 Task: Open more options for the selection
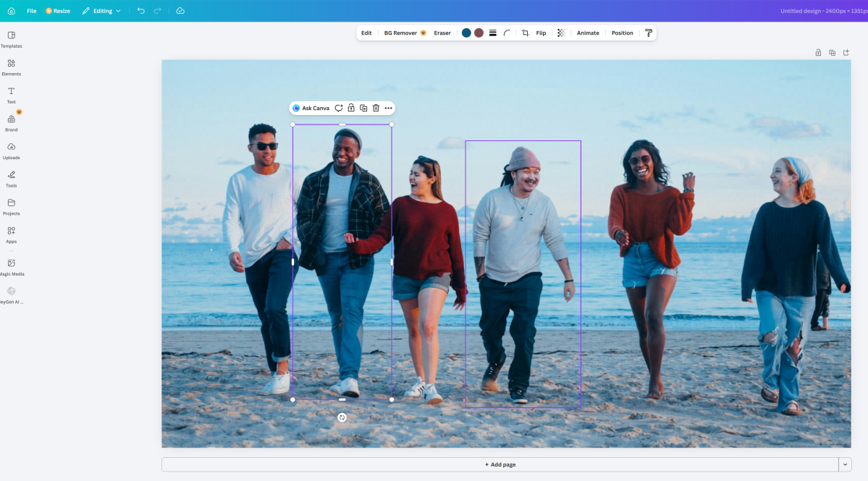[x=389, y=108]
